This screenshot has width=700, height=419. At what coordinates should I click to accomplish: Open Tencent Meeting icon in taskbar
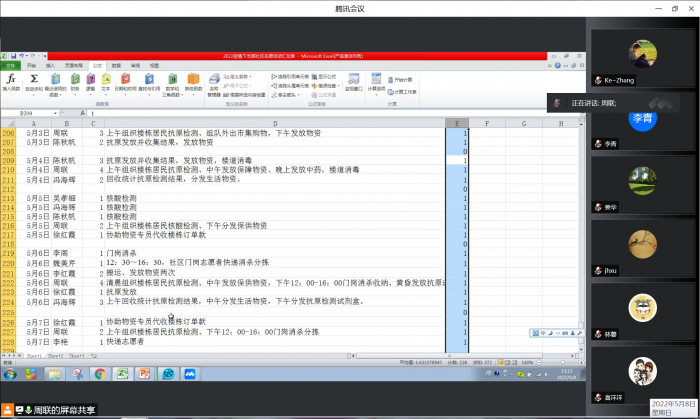[190, 374]
